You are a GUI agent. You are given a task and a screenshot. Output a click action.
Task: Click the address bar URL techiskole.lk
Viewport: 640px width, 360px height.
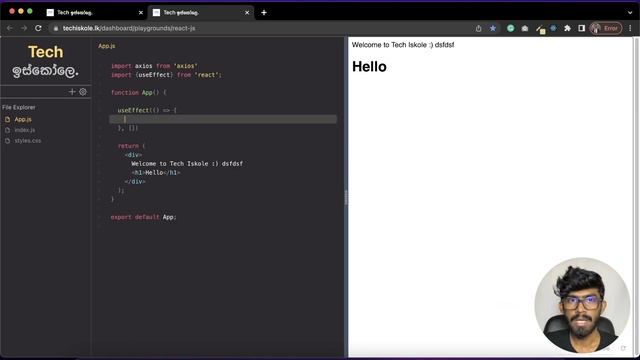pos(129,28)
